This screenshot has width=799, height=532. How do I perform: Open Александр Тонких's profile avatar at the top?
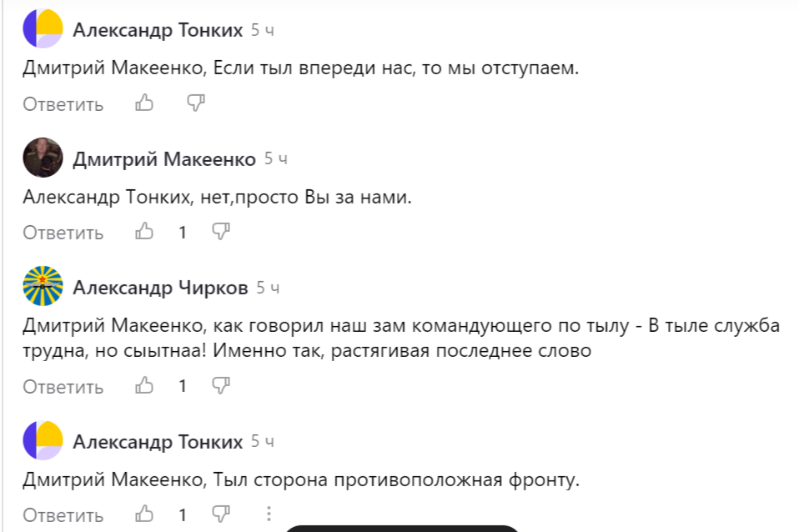43,26
